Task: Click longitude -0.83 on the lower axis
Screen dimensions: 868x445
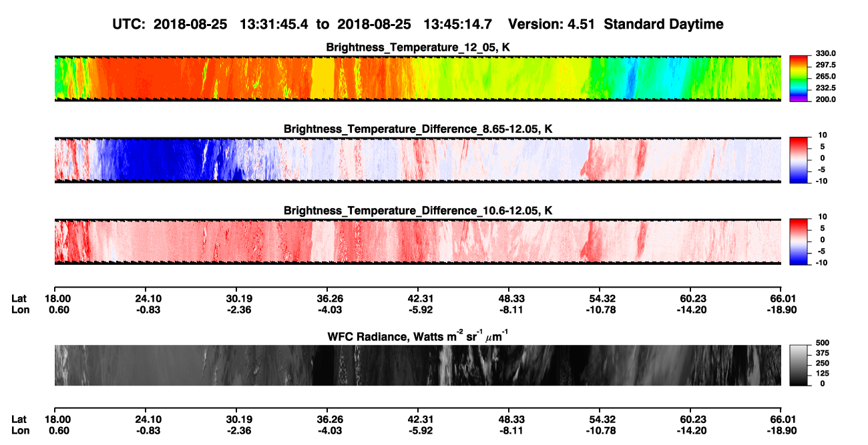Action: (x=148, y=430)
